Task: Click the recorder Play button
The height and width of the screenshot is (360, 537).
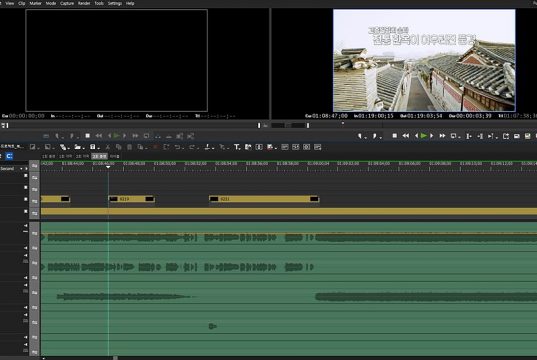Action: [424, 136]
